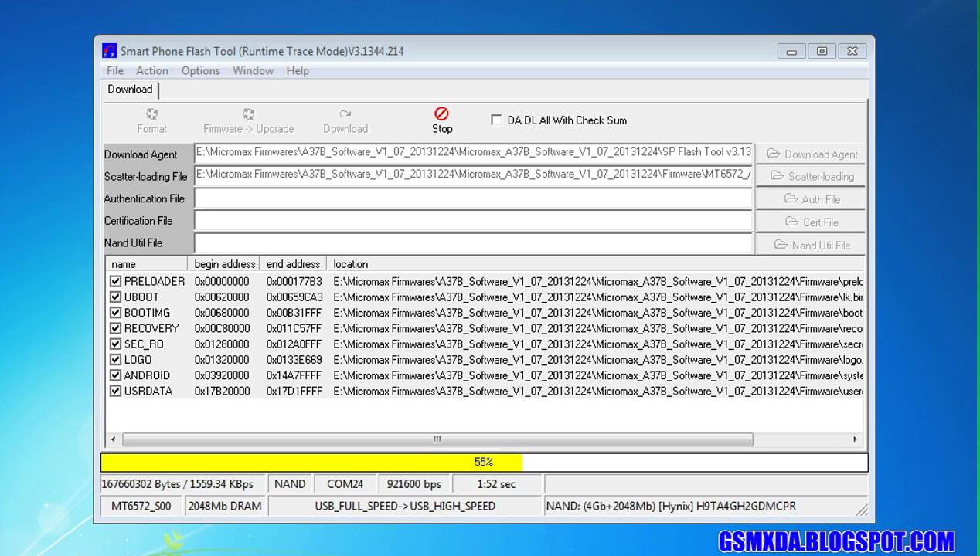Uncheck the PRELOADER partition checkbox

coord(115,282)
